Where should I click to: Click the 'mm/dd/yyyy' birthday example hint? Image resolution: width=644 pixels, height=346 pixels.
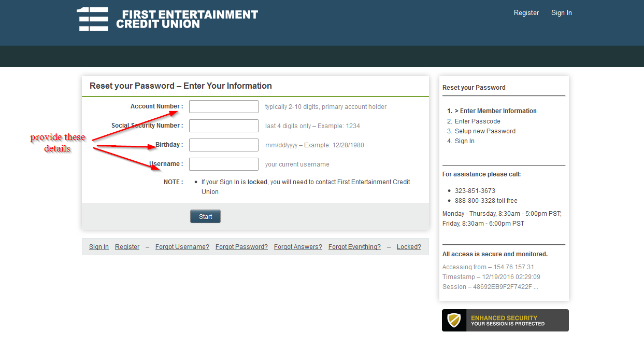314,145
